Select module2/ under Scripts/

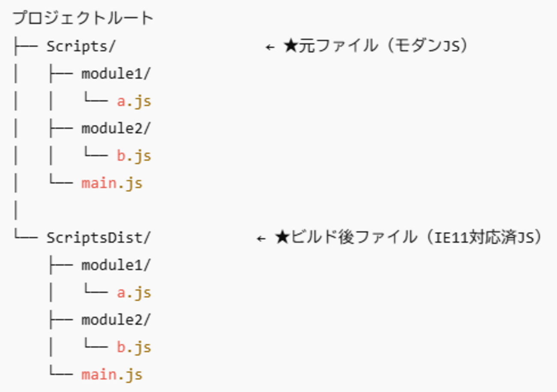coord(116,128)
